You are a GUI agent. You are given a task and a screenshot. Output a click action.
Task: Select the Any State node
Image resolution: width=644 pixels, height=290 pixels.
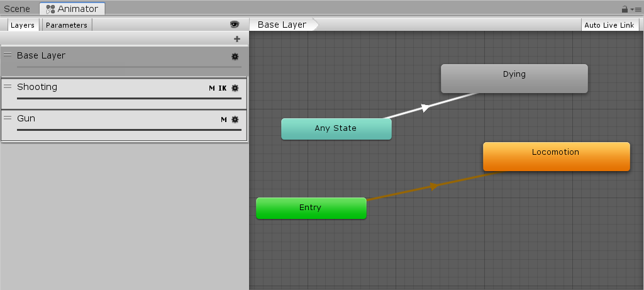tap(336, 129)
